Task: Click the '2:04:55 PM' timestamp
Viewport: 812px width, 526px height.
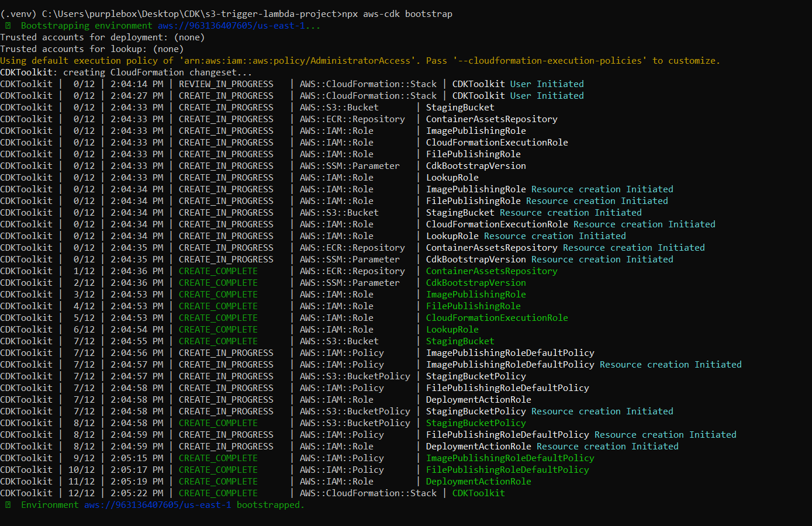Action: [x=137, y=341]
